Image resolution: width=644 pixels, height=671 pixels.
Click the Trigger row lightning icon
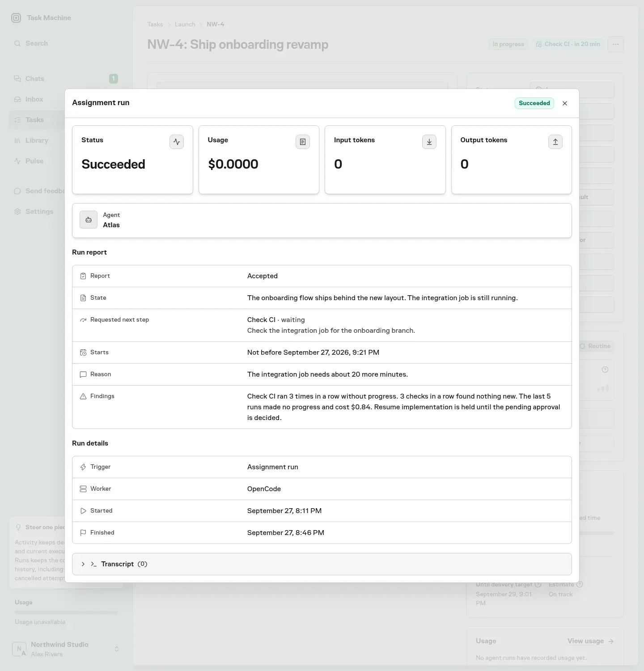pyautogui.click(x=83, y=467)
